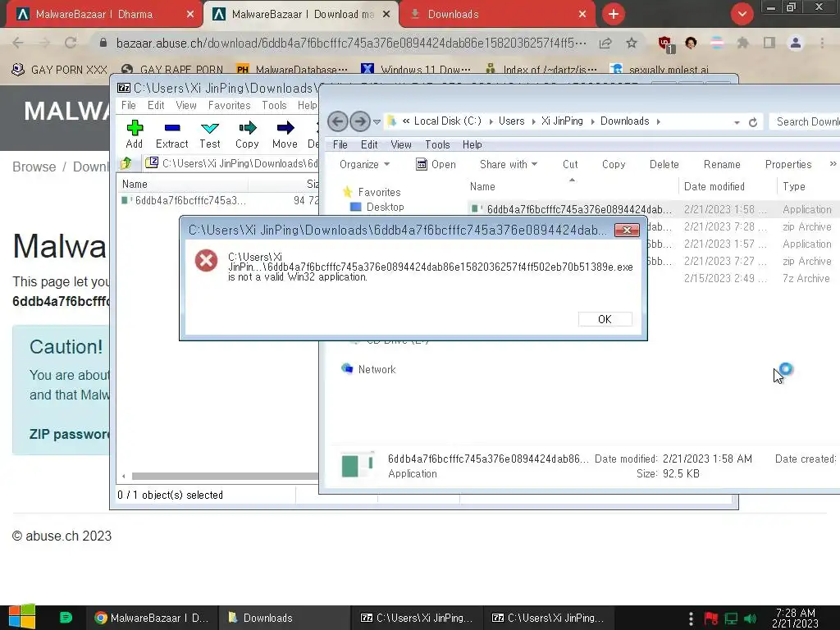Click Local Disk (C:) in breadcrumb
The height and width of the screenshot is (630, 840).
coord(447,121)
